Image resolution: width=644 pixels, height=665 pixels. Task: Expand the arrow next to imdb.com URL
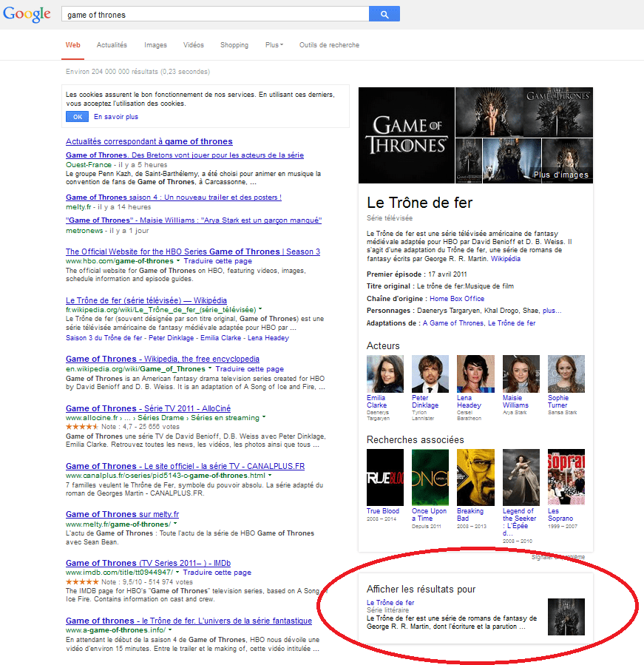(x=177, y=572)
